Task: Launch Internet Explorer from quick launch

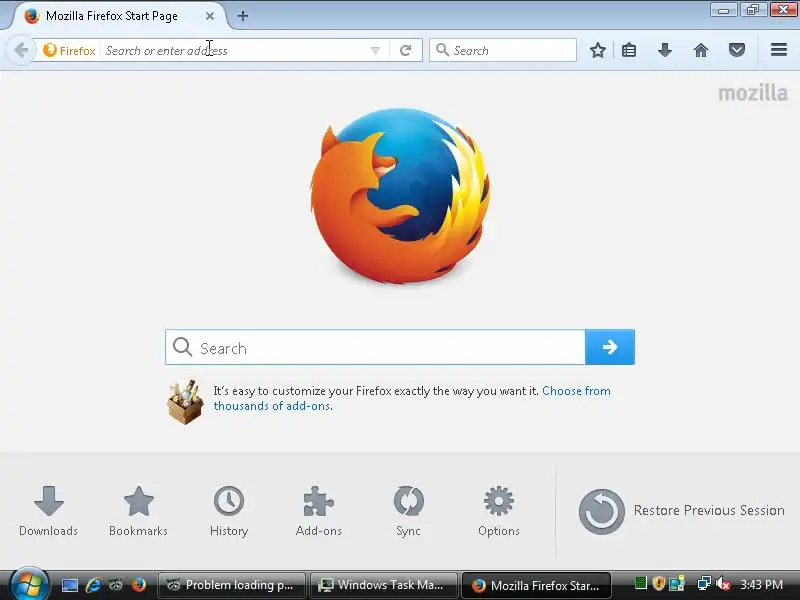Action: [x=93, y=585]
